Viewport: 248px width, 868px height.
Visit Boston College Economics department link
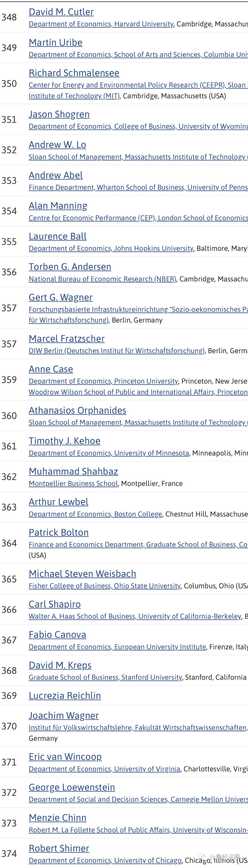tap(95, 514)
